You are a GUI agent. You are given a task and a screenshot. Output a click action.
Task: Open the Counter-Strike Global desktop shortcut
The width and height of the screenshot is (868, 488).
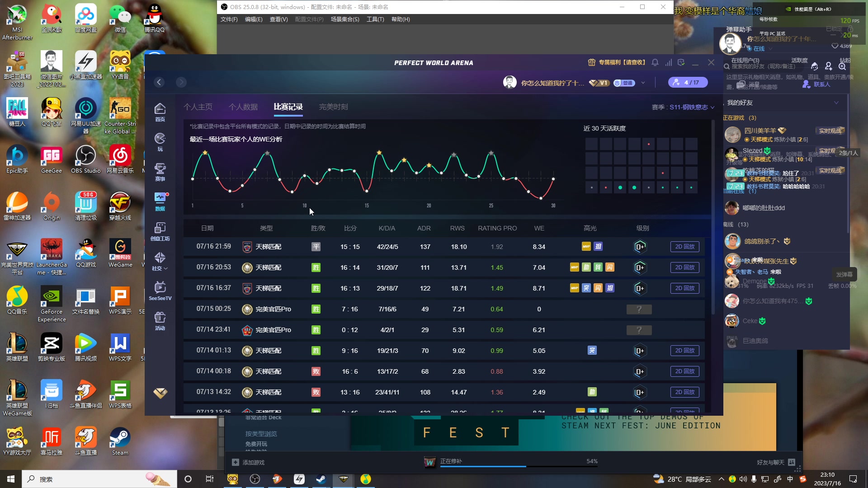point(120,116)
